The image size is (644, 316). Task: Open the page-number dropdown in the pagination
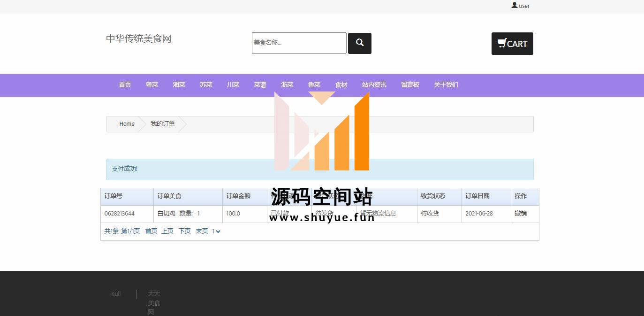click(x=216, y=231)
